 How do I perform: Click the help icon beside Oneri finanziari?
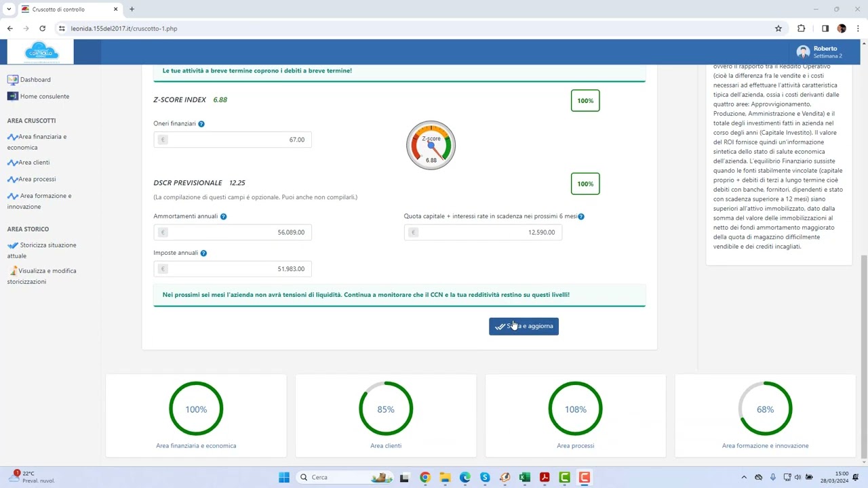[201, 124]
